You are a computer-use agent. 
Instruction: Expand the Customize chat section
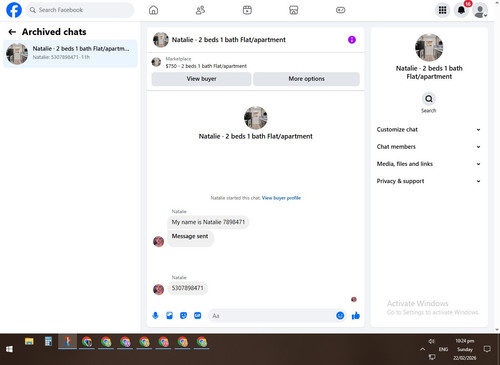tap(429, 130)
